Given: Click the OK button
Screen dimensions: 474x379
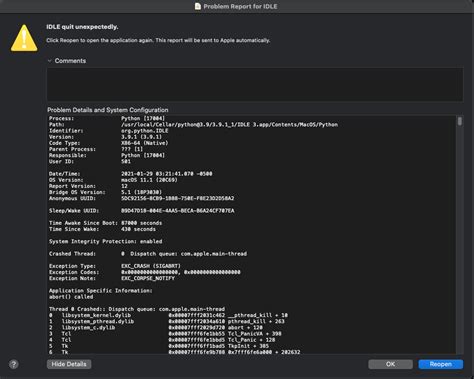Looking at the screenshot, I should tap(390, 364).
